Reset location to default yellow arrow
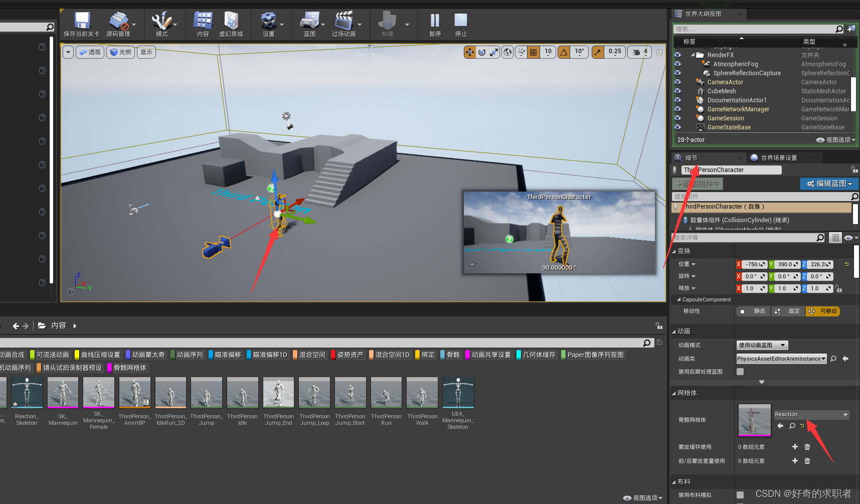Image resolution: width=860 pixels, height=504 pixels. tap(846, 264)
